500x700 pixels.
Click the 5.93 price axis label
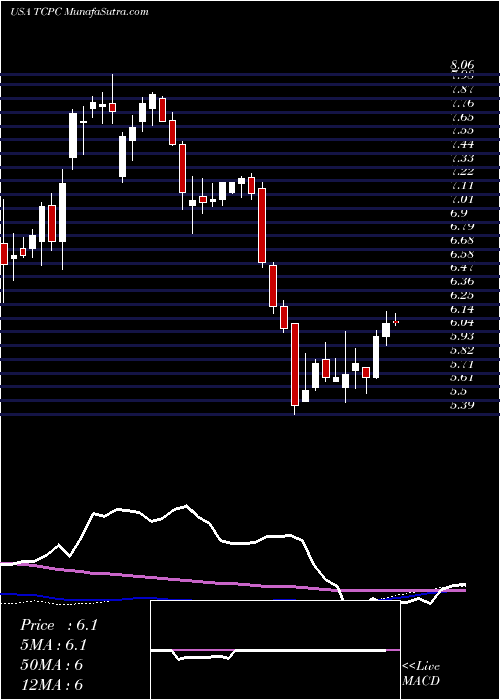click(463, 336)
